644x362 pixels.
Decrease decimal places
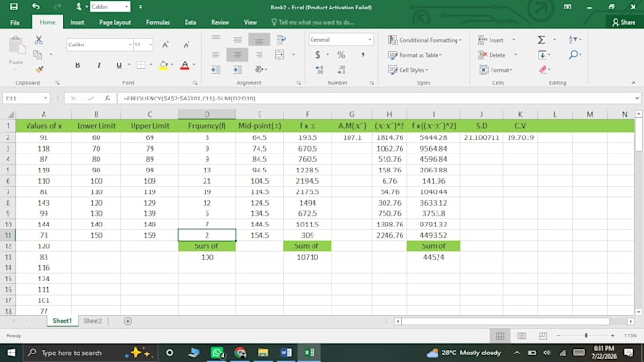point(341,70)
